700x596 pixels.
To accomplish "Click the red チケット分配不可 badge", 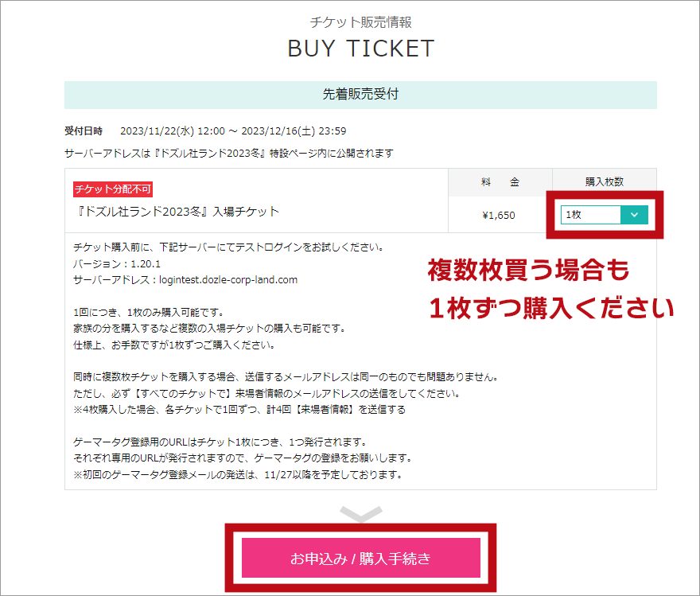I will point(112,189).
